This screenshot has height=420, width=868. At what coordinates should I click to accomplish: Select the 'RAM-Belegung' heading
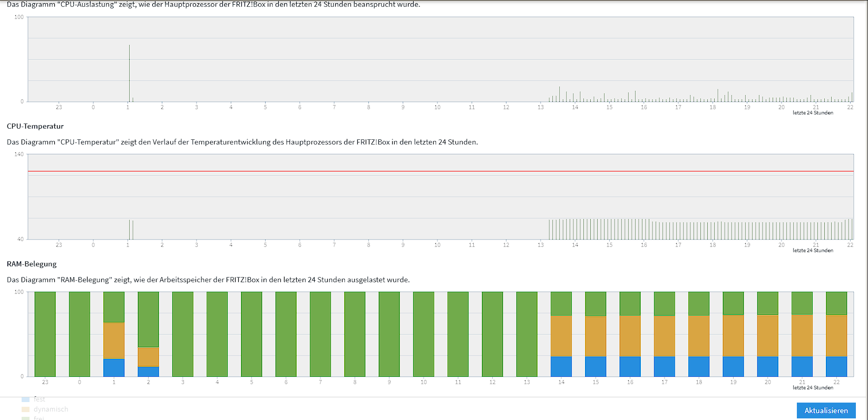point(32,264)
